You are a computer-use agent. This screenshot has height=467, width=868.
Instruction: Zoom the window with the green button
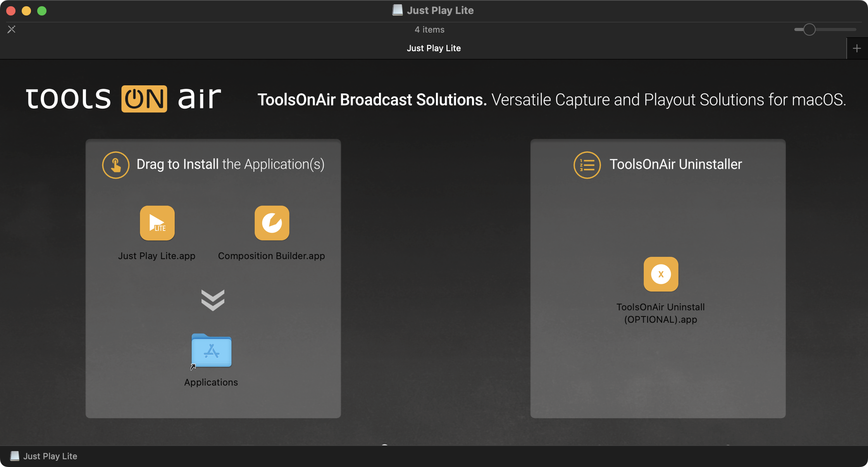pos(42,11)
